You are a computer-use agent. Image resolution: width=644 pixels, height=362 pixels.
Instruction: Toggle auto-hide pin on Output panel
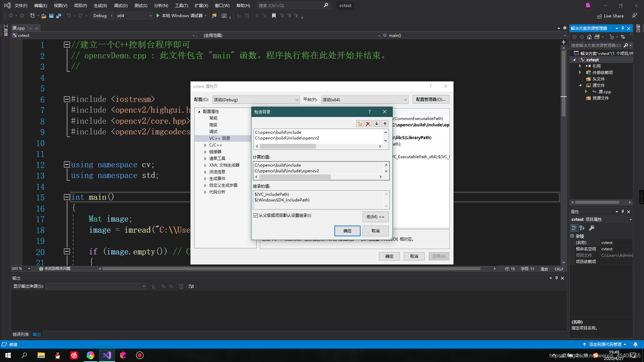pos(556,278)
